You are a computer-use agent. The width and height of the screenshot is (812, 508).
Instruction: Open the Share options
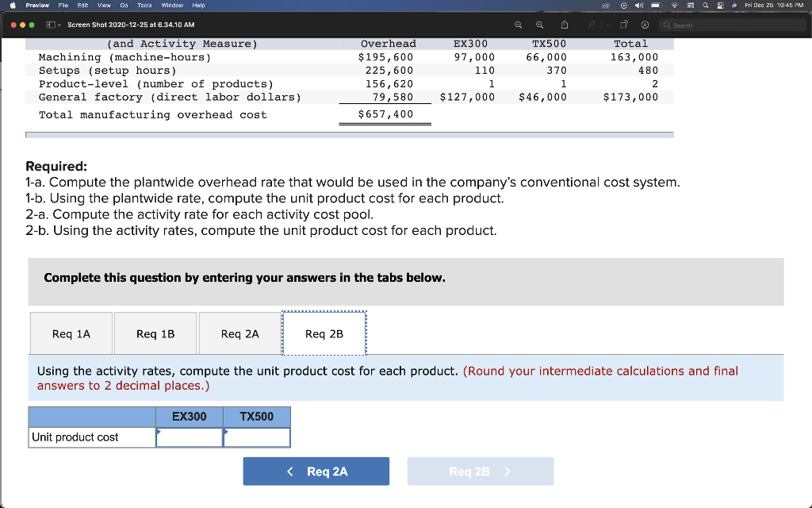565,25
